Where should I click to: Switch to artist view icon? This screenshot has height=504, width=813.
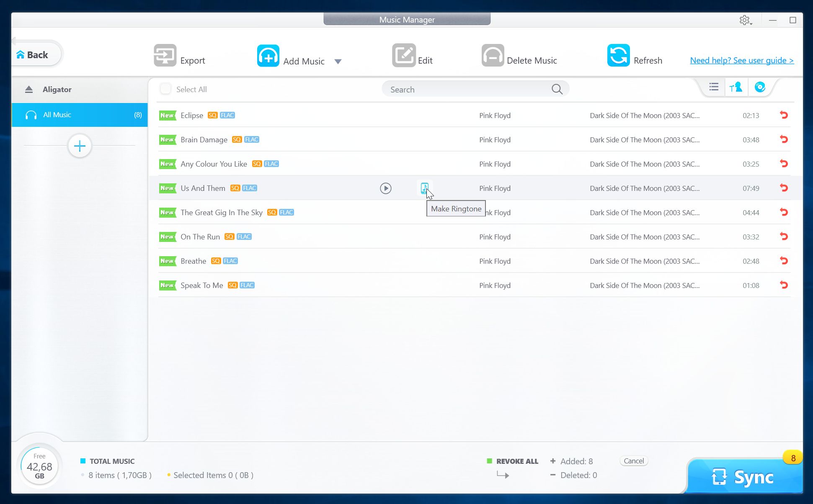pyautogui.click(x=736, y=87)
